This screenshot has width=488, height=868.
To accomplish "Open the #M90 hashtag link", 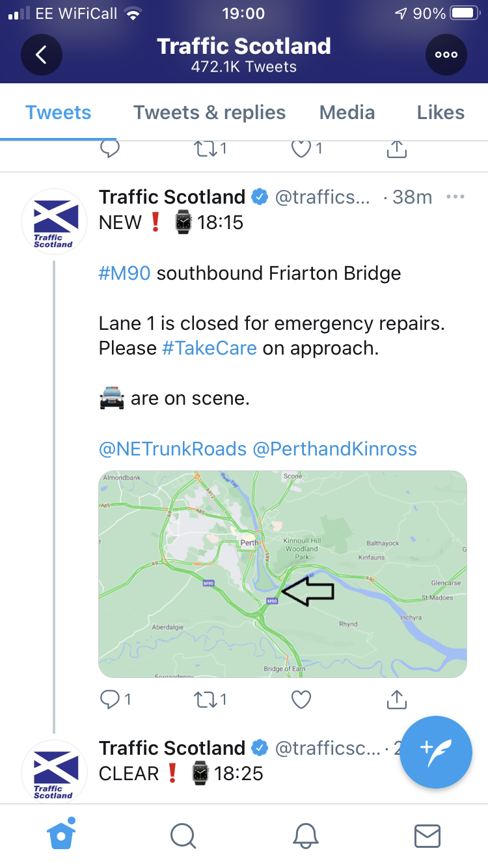I will pos(125,273).
